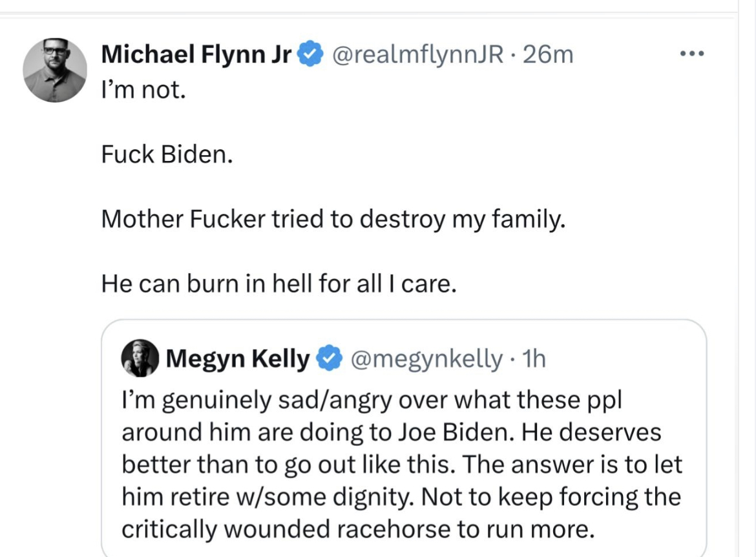The image size is (756, 557).
Task: Open the Megyn Kelly display name
Action: [238, 358]
